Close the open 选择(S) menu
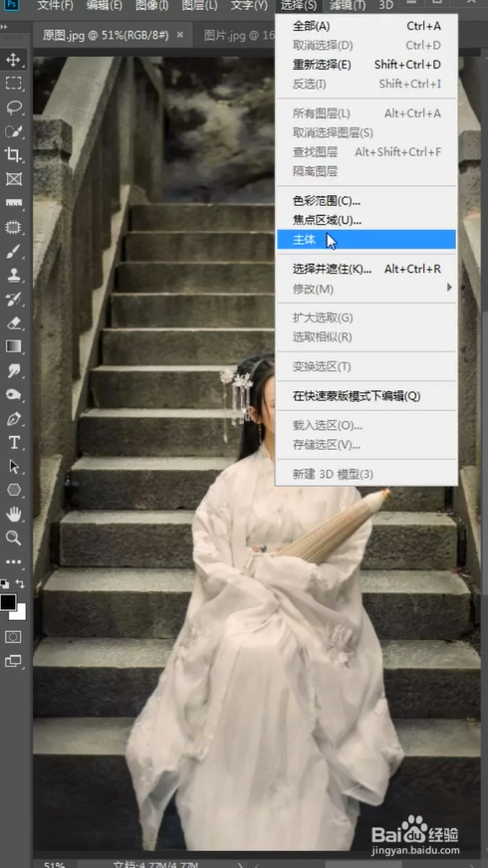The height and width of the screenshot is (868, 488). click(x=299, y=6)
